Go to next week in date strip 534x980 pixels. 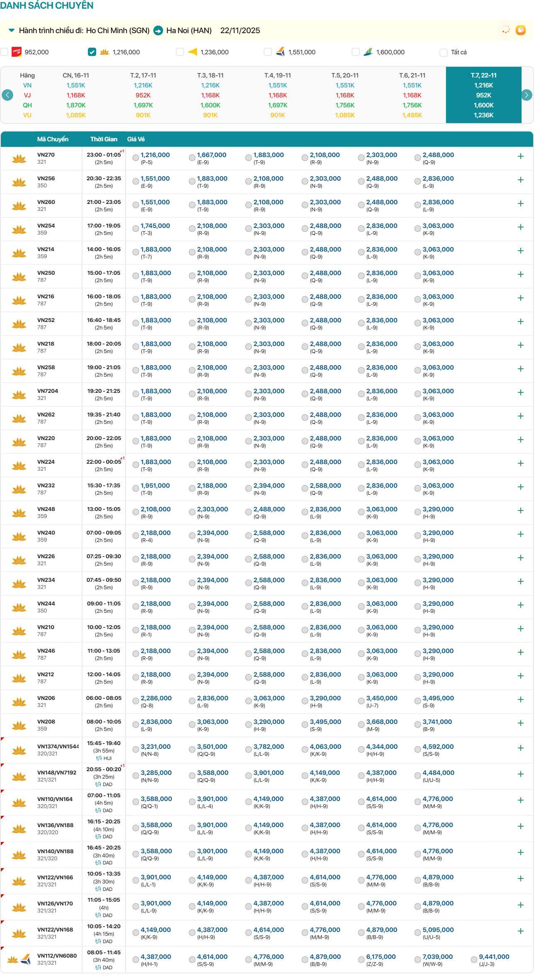(x=526, y=95)
